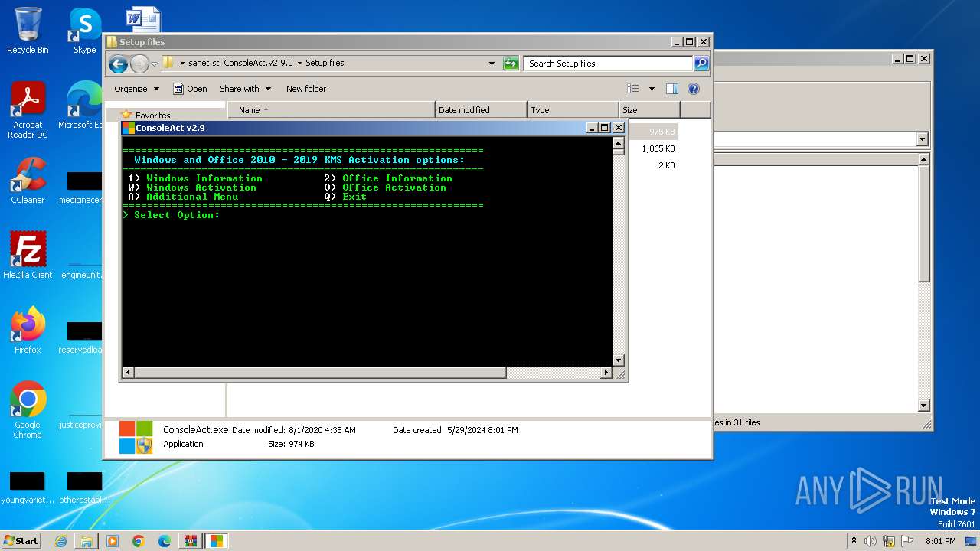Open the FileZilla Client desktop icon
The height and width of the screenshot is (551, 980).
click(x=28, y=256)
